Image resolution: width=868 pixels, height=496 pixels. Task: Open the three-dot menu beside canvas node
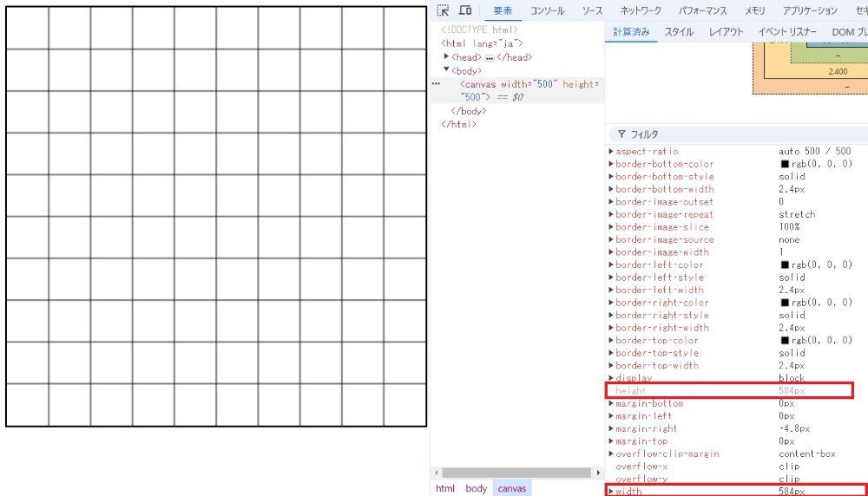[437, 84]
